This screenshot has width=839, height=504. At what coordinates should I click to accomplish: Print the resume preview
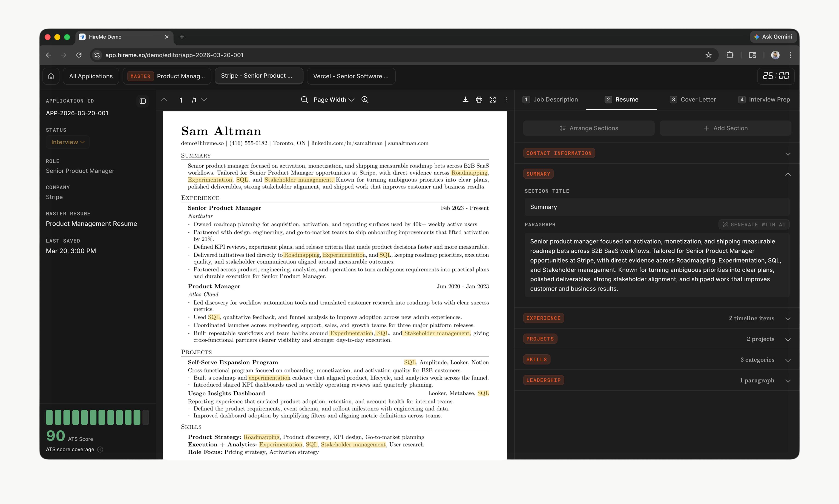(479, 100)
